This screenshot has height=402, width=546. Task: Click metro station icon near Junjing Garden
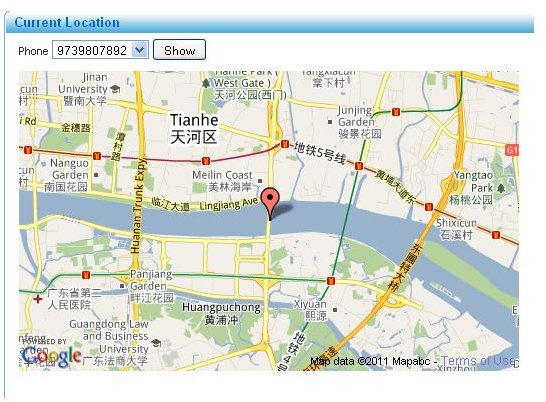click(x=395, y=112)
